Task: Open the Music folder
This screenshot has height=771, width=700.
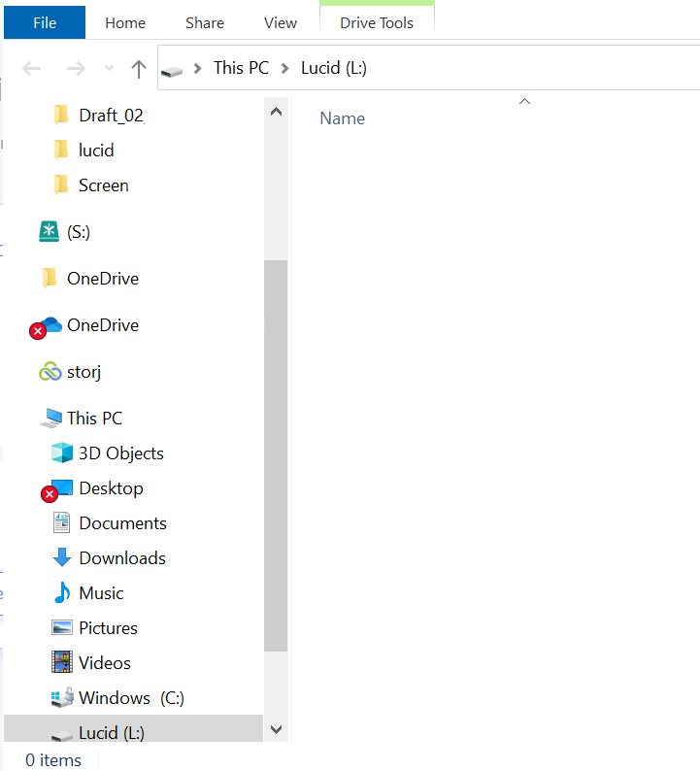Action: click(101, 593)
